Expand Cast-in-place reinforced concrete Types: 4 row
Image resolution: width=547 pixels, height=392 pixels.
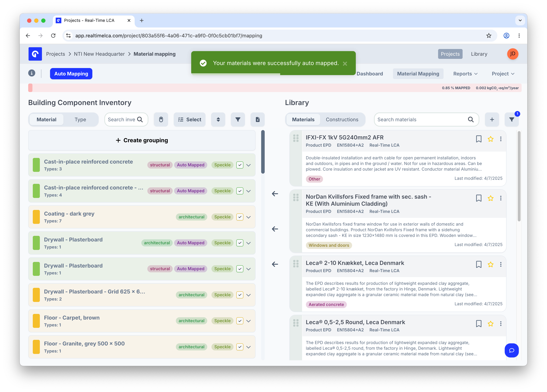point(248,191)
